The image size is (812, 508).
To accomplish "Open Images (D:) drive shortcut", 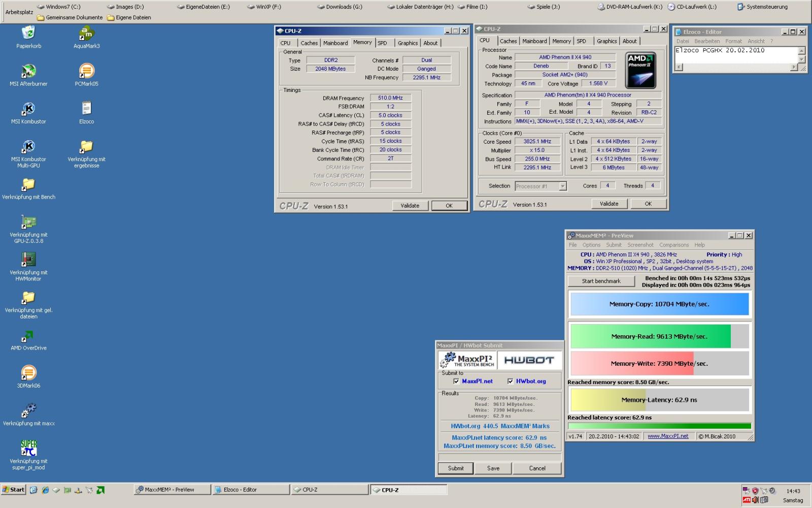I will click(126, 7).
